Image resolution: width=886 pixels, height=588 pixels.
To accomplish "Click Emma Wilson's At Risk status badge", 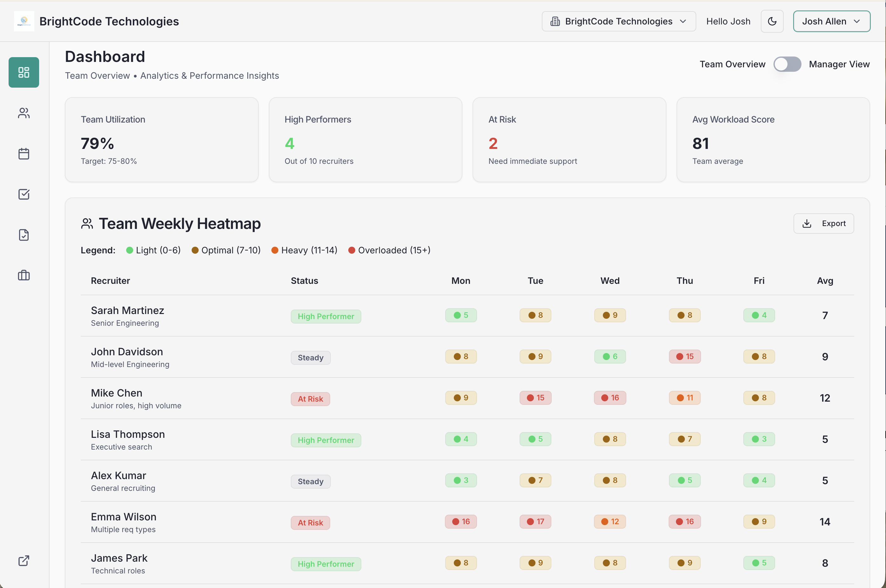I will tap(310, 522).
